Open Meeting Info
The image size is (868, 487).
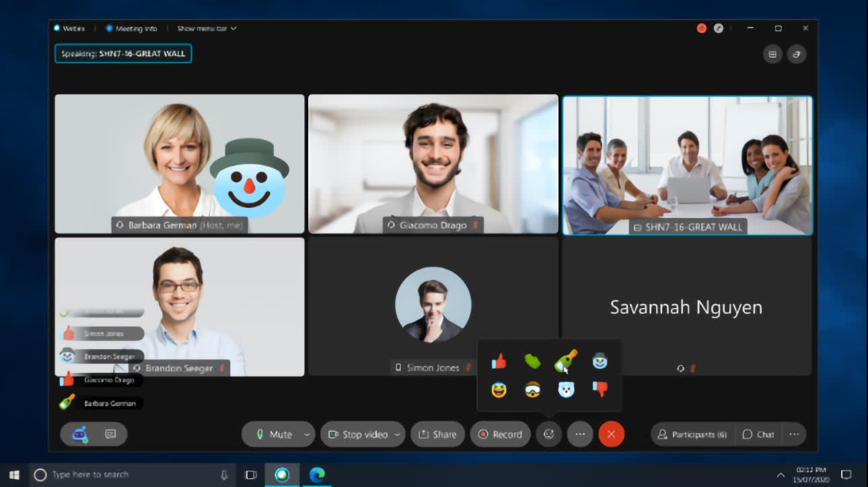coord(132,28)
